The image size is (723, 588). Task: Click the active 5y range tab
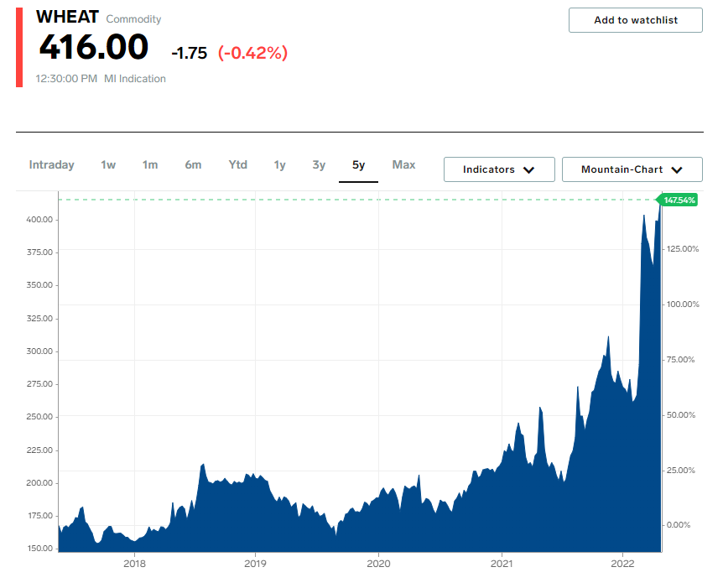click(x=358, y=165)
